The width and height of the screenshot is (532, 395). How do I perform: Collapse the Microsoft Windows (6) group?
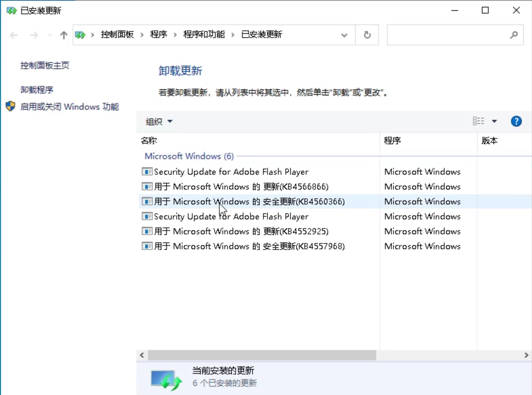(x=189, y=156)
